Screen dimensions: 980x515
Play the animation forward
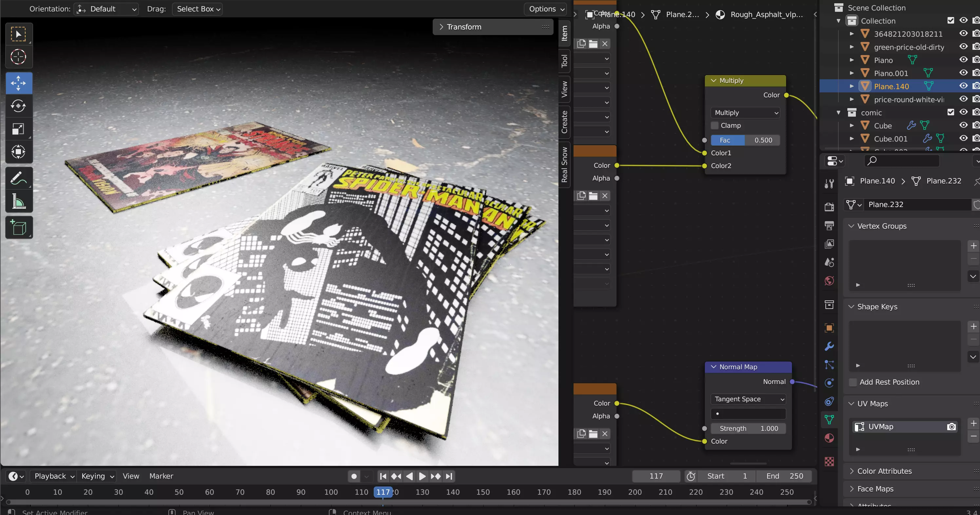click(422, 476)
